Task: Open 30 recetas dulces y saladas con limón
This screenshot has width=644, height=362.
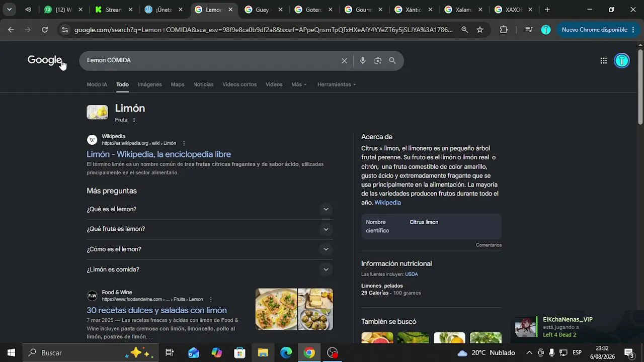Action: (156, 310)
